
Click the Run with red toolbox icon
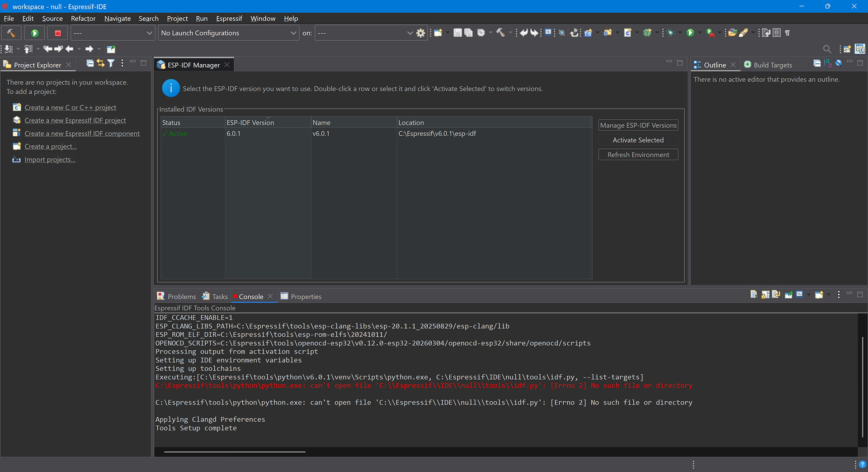point(710,33)
